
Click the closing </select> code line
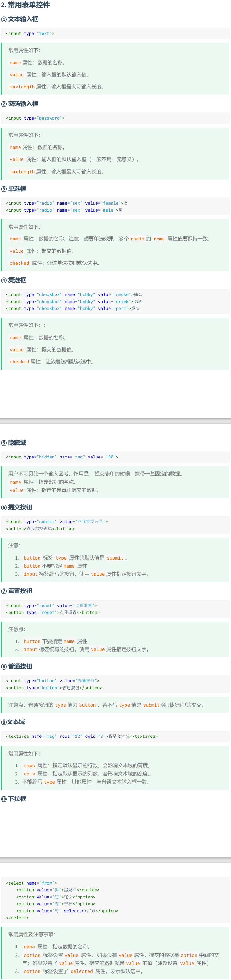coord(18,918)
